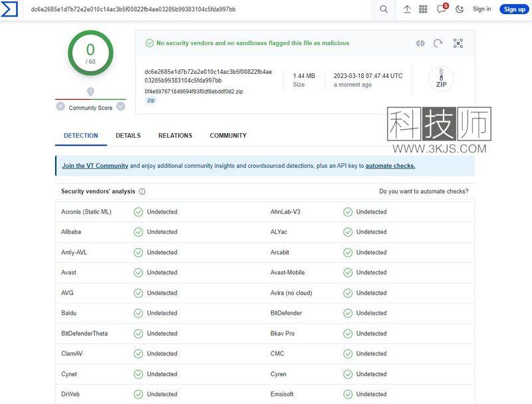Viewport: 532px width, 404px height.
Task: Switch to the RELATIONS tab
Action: coord(175,136)
